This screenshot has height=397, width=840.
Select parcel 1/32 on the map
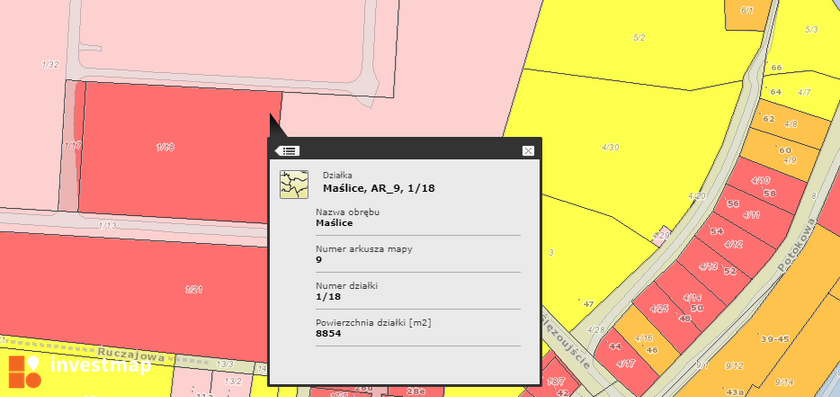coord(50,65)
